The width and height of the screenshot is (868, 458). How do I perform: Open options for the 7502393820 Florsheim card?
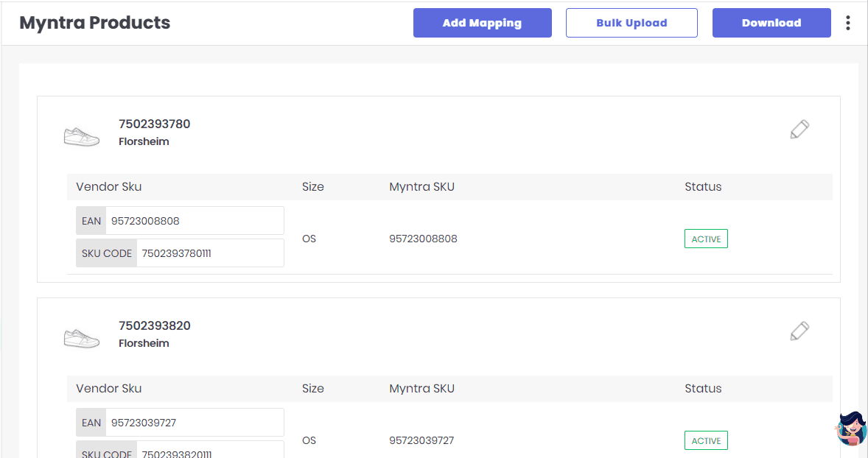pos(799,331)
